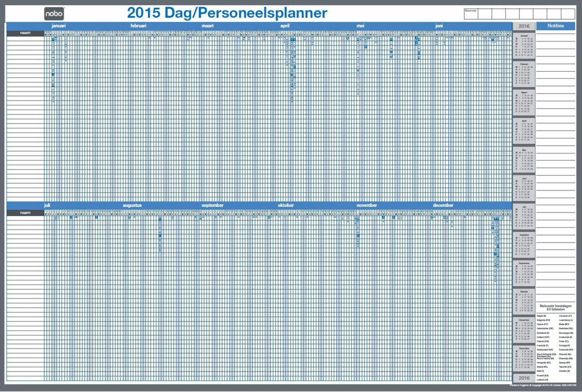Select the augustus month heading
This screenshot has height=392, width=582.
coord(132,205)
